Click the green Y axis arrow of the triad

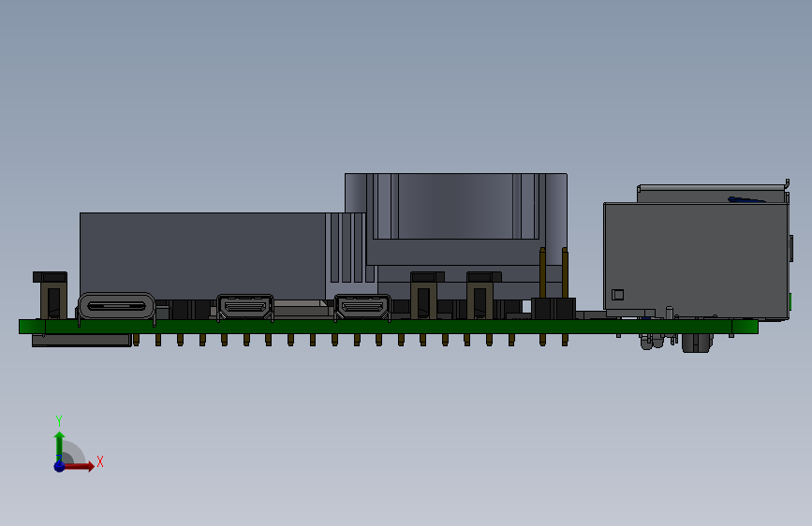[x=59, y=446]
